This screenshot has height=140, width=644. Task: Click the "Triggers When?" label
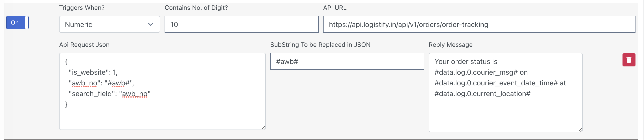coord(82,8)
